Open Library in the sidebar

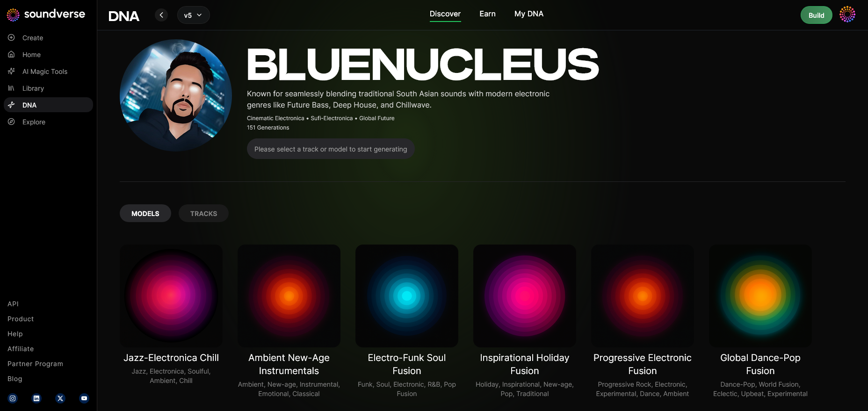33,88
